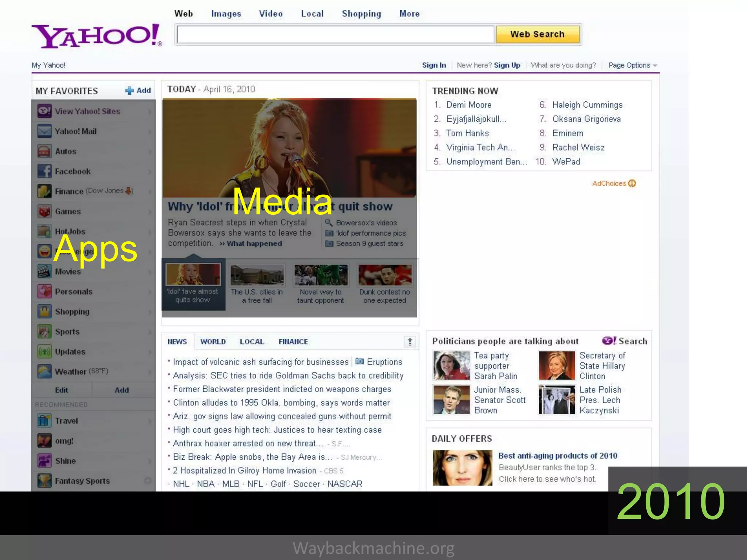Open the Page Options dropdown

[633, 65]
